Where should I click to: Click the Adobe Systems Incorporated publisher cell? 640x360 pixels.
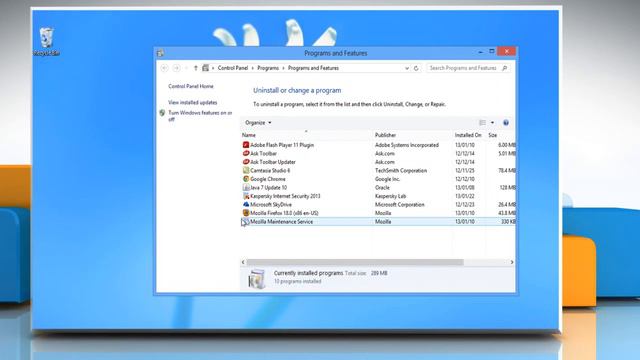[x=407, y=145]
